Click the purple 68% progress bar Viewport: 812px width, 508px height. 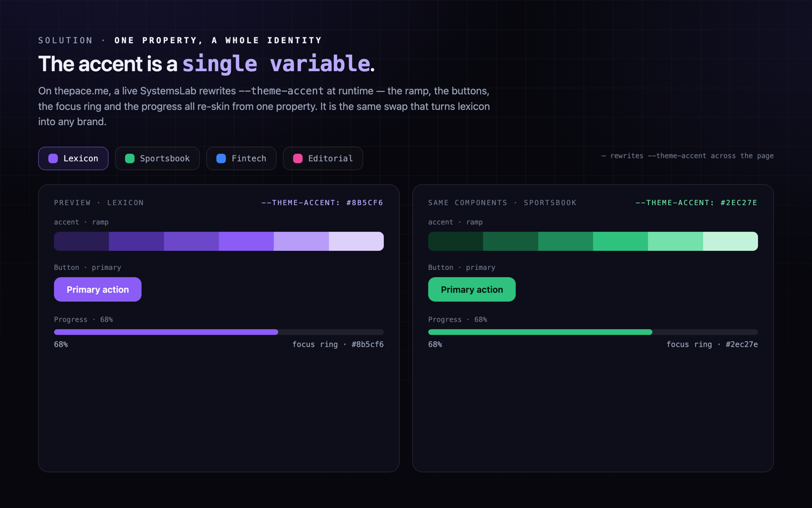[x=219, y=332]
